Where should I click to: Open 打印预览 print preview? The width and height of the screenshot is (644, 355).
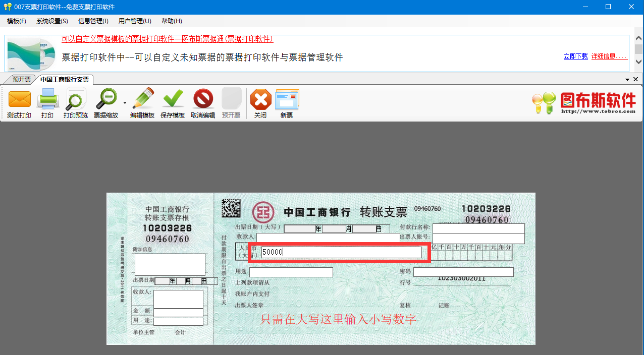(75, 103)
